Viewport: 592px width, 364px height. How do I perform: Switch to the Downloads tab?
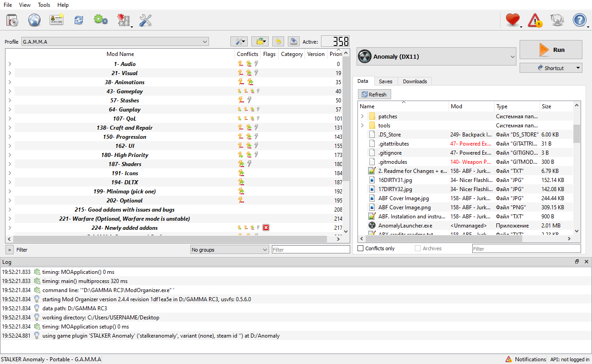[415, 81]
